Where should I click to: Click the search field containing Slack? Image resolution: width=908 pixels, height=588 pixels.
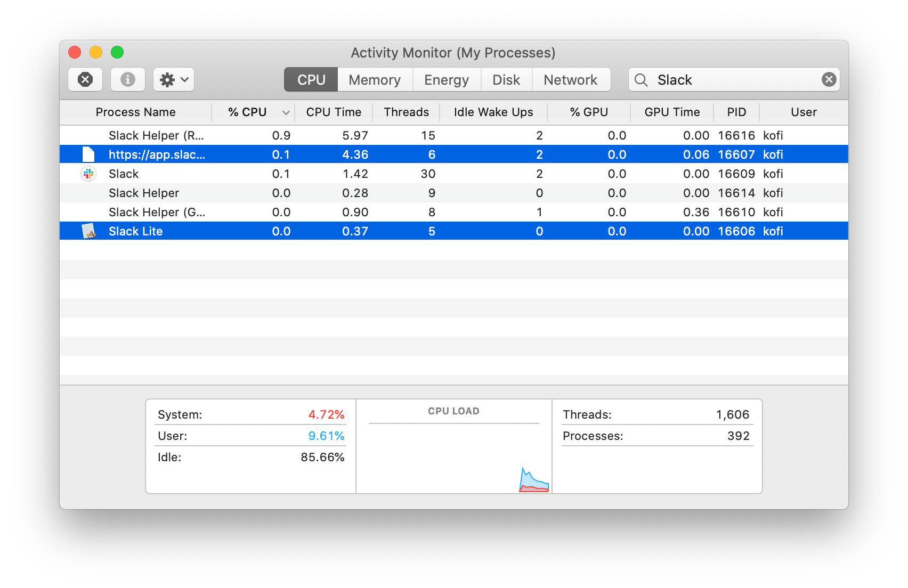click(734, 80)
